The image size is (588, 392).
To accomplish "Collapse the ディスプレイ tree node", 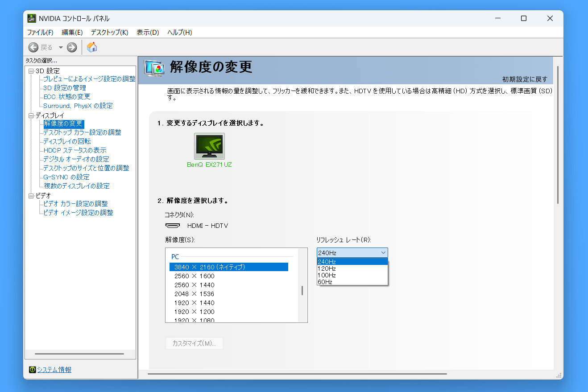I will [x=31, y=116].
